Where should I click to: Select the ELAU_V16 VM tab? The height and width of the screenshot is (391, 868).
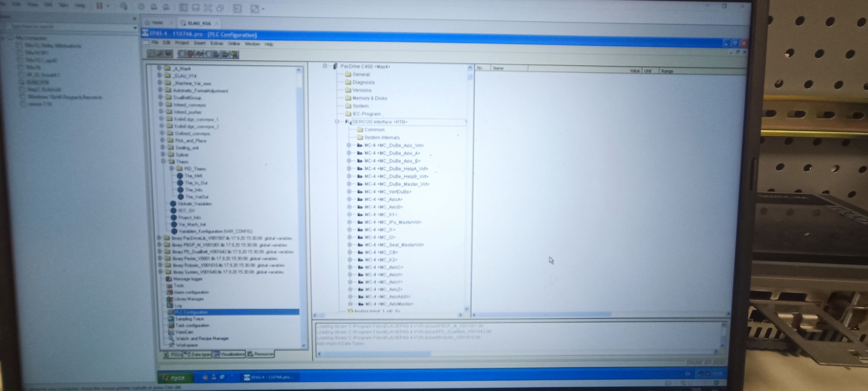coord(199,23)
